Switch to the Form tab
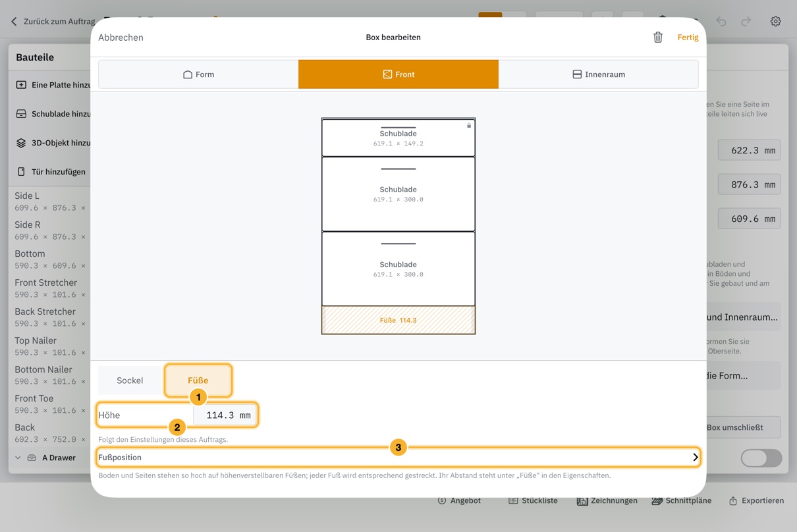 point(198,74)
